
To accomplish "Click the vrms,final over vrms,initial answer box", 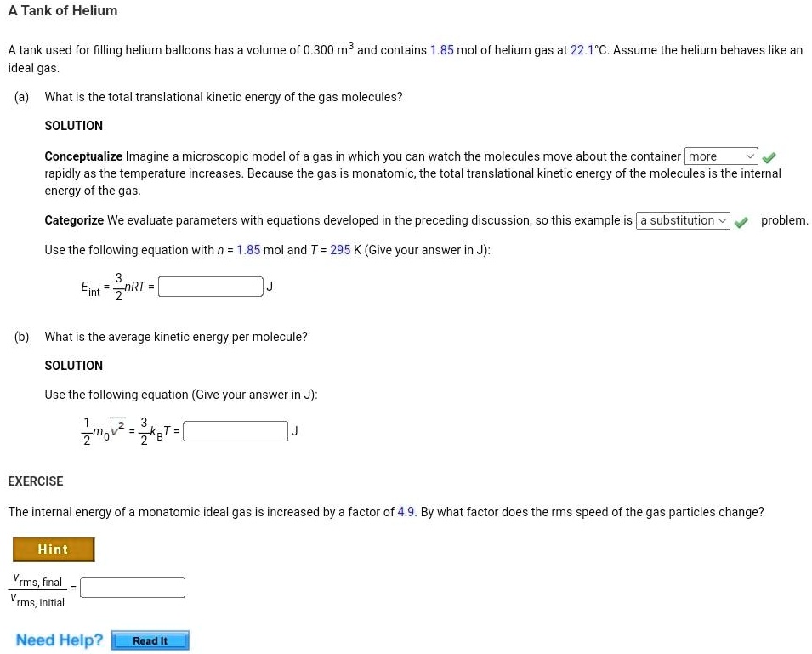I will tap(132, 587).
